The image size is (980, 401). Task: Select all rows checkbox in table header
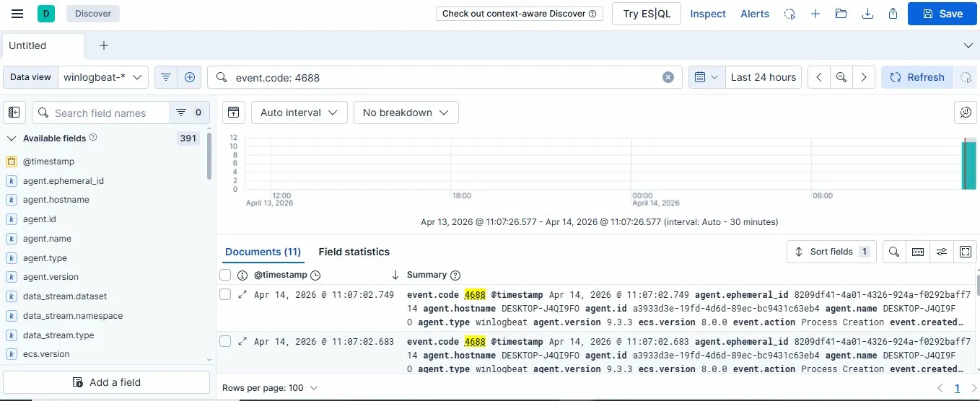coord(225,275)
